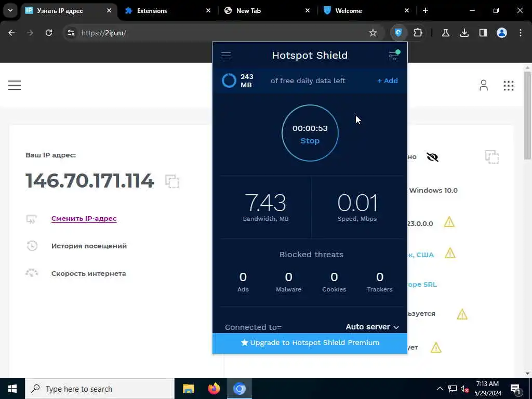The height and width of the screenshot is (399, 532).
Task: Click the Windows 10.0 text
Action: 433,190
